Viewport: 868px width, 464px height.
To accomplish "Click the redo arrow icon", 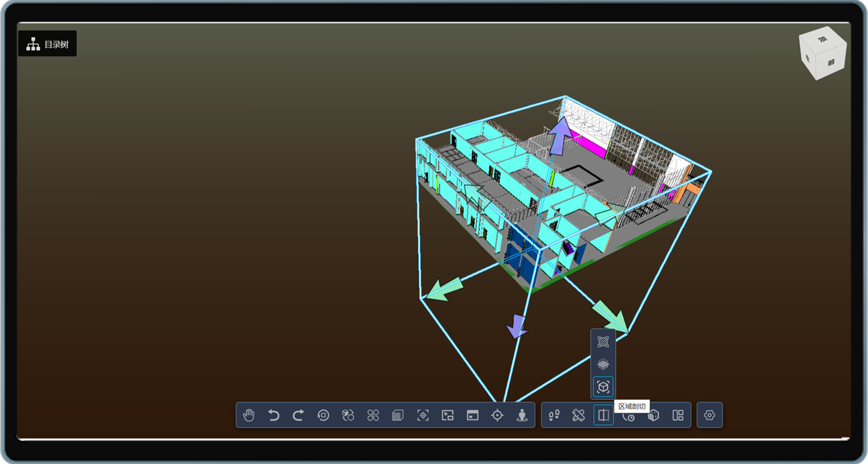I will [x=298, y=415].
